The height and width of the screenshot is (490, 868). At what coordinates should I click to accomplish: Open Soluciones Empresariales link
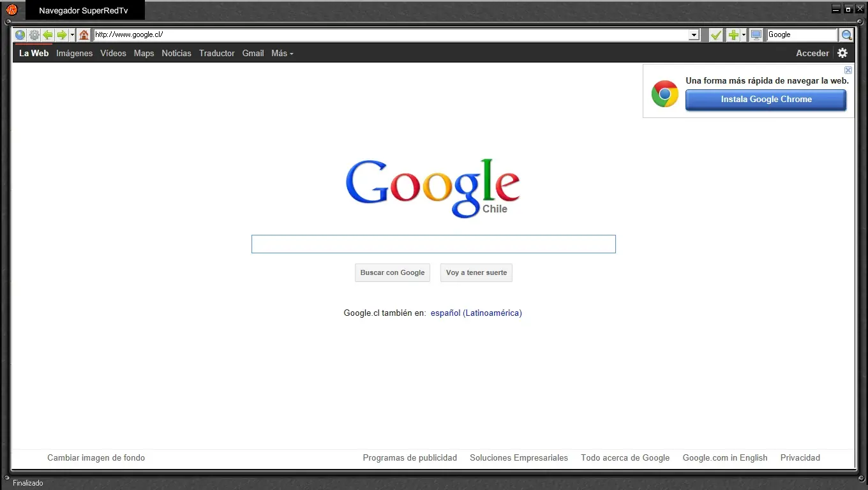(x=519, y=458)
